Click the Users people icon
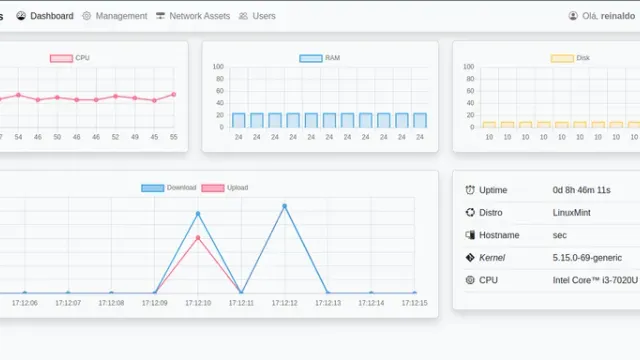 pyautogui.click(x=243, y=16)
